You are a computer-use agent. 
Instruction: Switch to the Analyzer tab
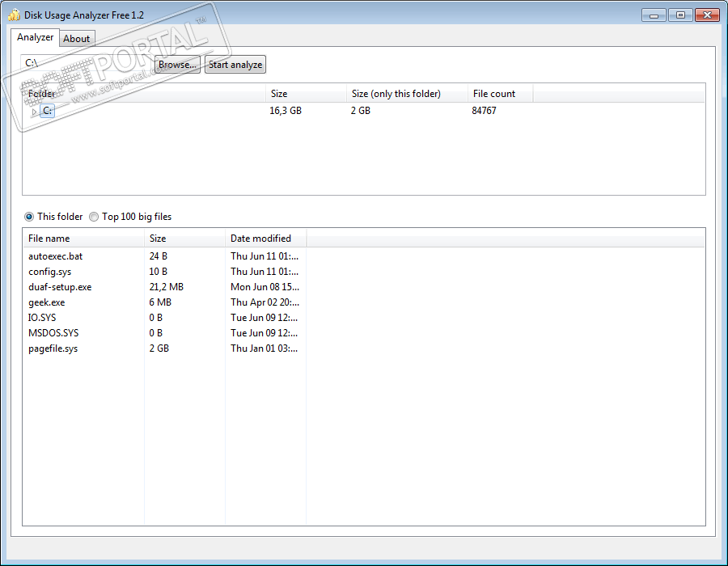point(36,37)
